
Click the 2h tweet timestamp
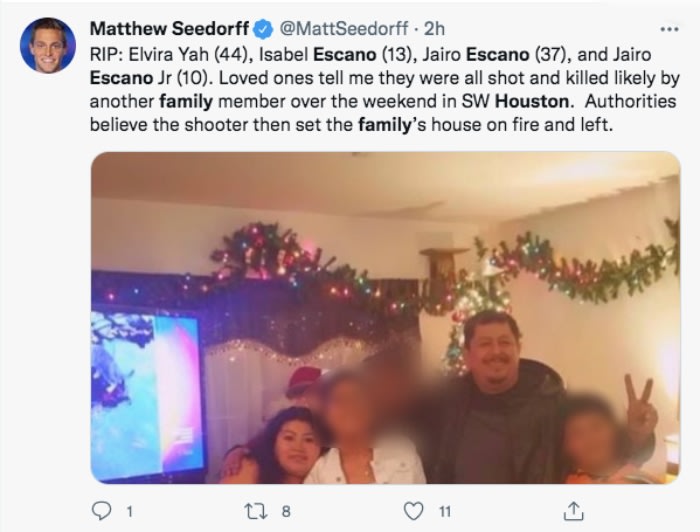(x=434, y=29)
